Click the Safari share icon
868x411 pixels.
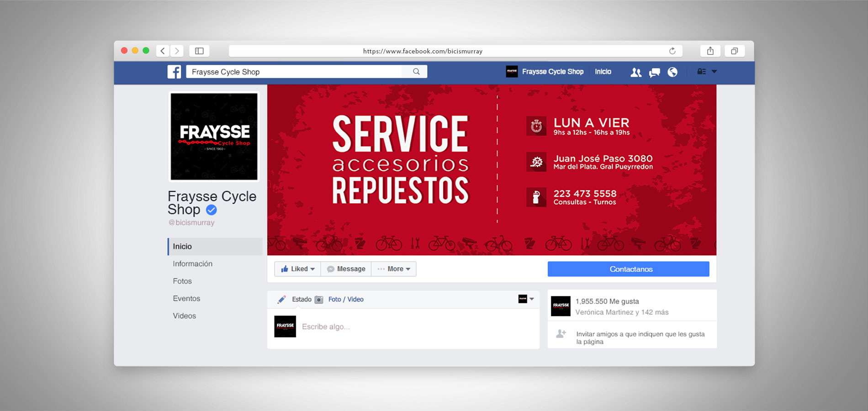point(710,51)
